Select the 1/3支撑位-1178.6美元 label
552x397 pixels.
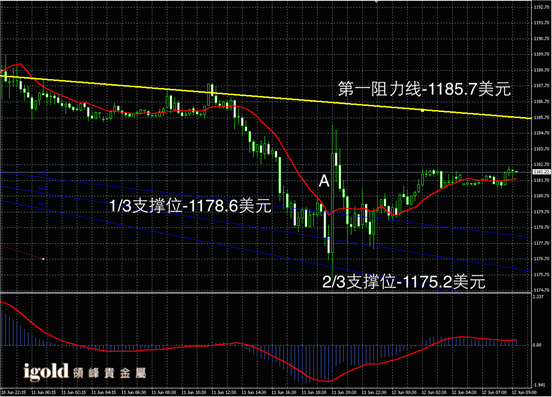(190, 206)
